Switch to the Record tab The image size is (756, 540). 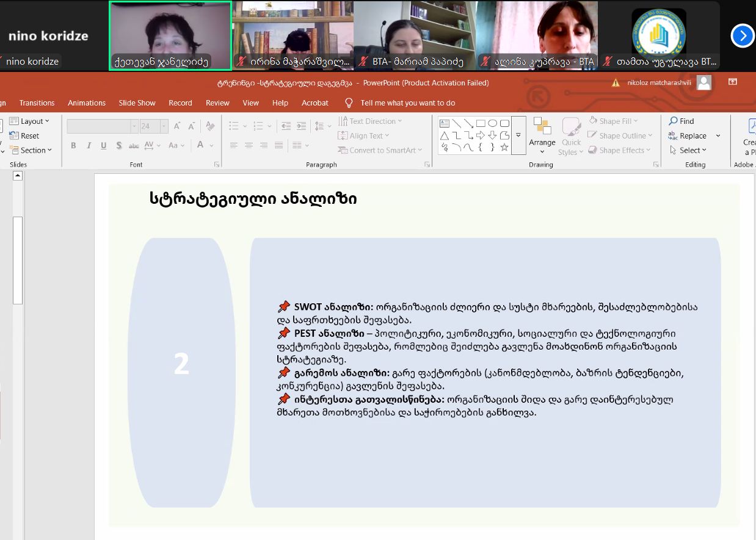tap(180, 103)
